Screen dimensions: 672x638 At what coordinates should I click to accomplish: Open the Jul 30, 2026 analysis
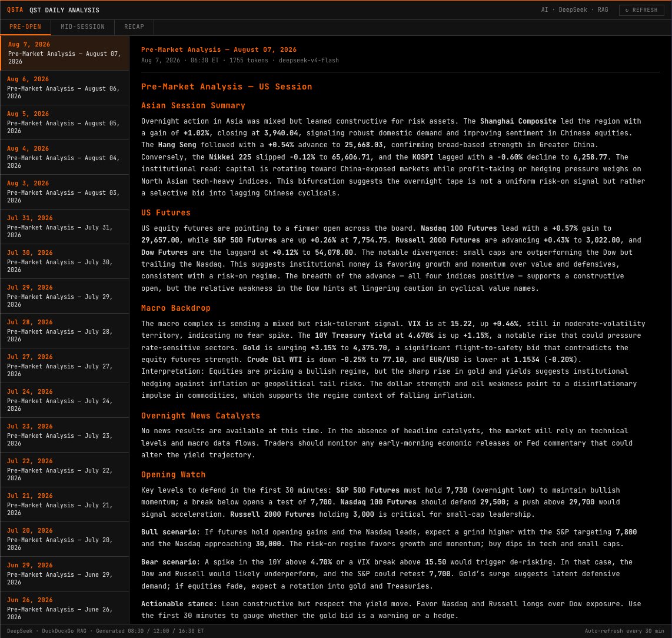[x=65, y=261]
